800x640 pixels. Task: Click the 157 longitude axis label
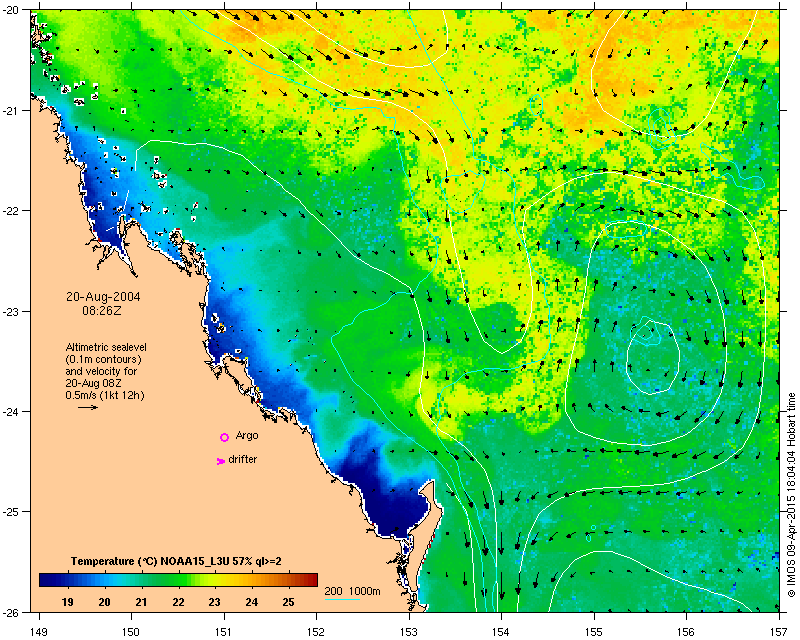pyautogui.click(x=780, y=632)
